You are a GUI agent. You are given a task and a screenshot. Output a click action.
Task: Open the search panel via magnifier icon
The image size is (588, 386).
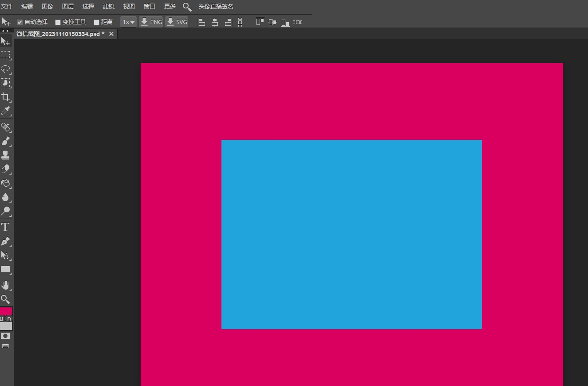point(187,6)
